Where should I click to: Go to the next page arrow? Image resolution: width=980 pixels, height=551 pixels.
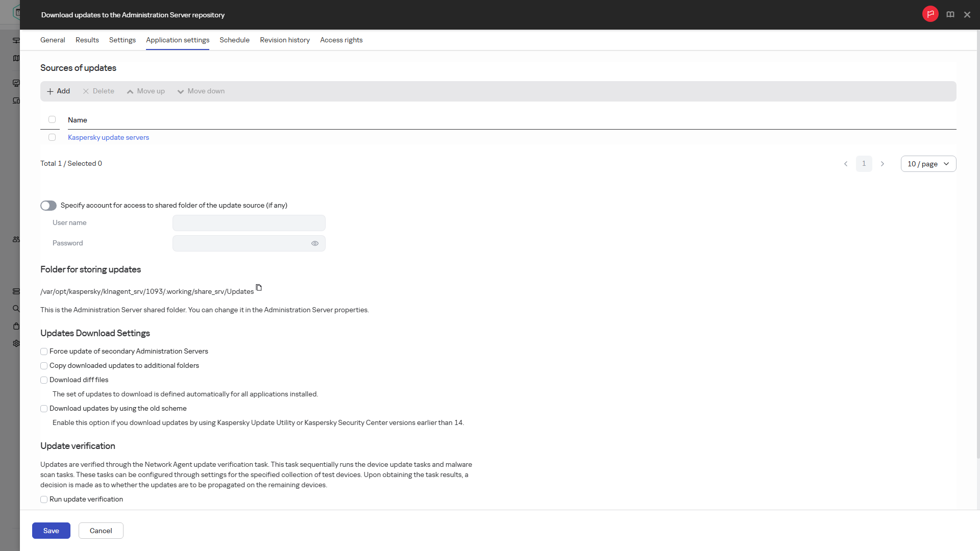point(883,164)
